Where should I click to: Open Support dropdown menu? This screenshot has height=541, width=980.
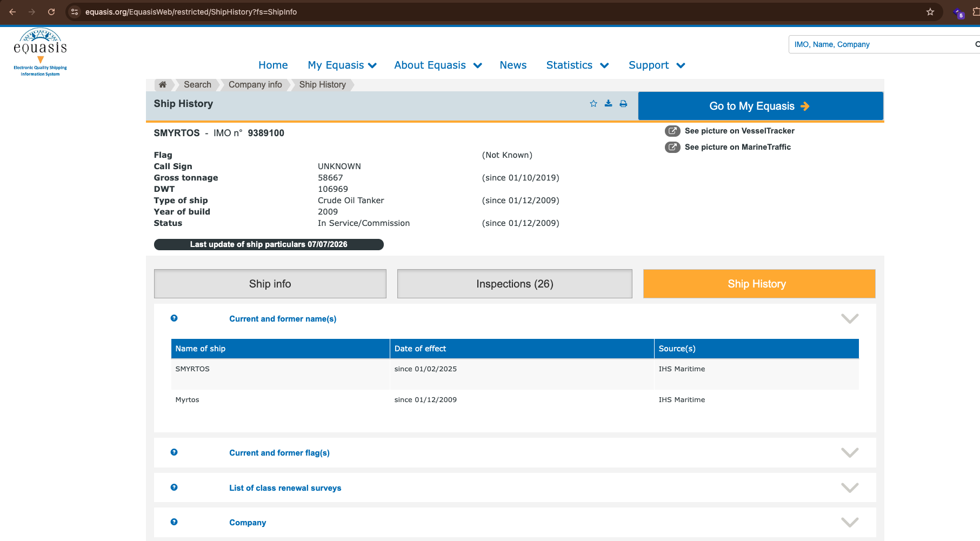[657, 65]
